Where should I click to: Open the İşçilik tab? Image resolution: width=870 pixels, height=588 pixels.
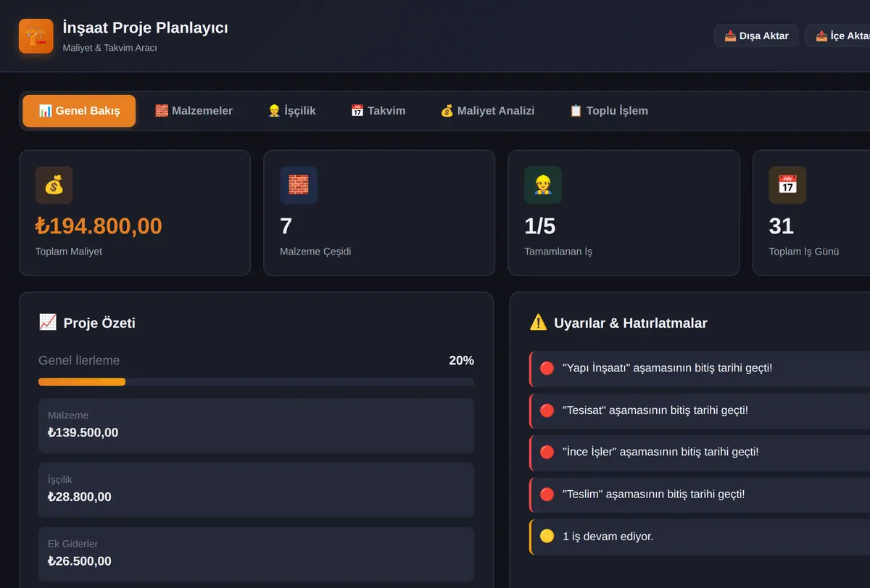tap(291, 111)
